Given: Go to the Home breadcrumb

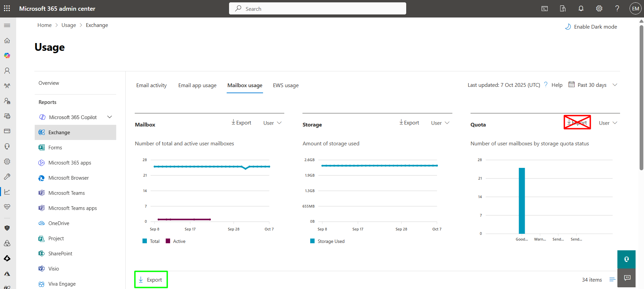Looking at the screenshot, I should (x=44, y=25).
